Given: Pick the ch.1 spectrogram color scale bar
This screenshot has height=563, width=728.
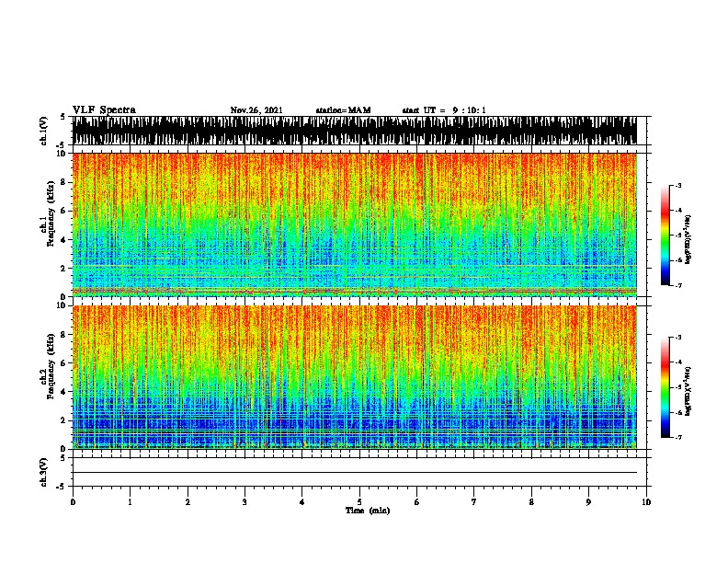Looking at the screenshot, I should (x=665, y=236).
